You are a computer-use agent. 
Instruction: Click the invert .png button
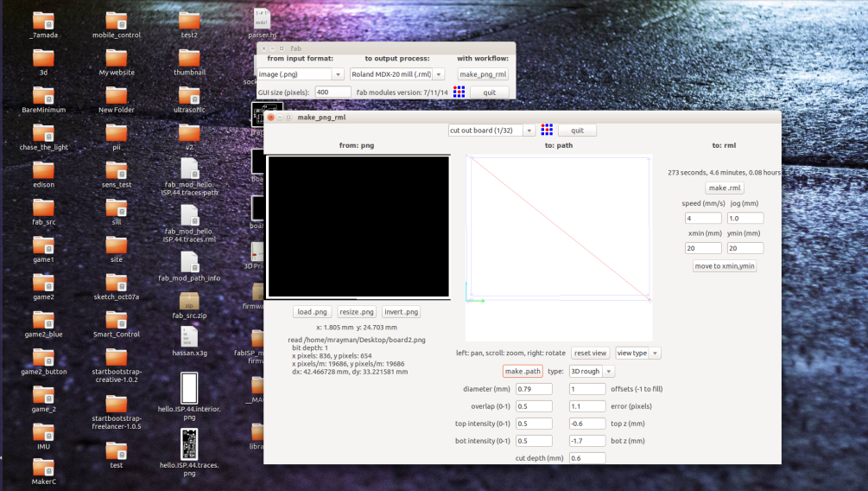402,312
